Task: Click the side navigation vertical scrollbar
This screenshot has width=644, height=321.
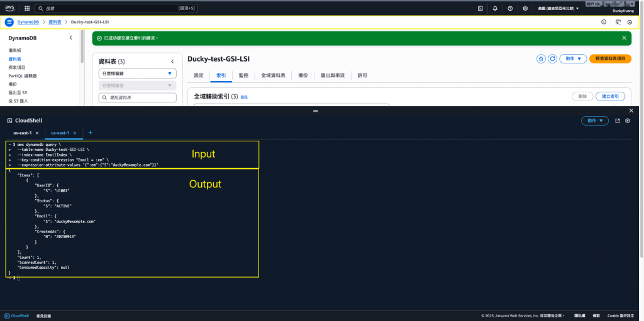Action: [x=82, y=47]
